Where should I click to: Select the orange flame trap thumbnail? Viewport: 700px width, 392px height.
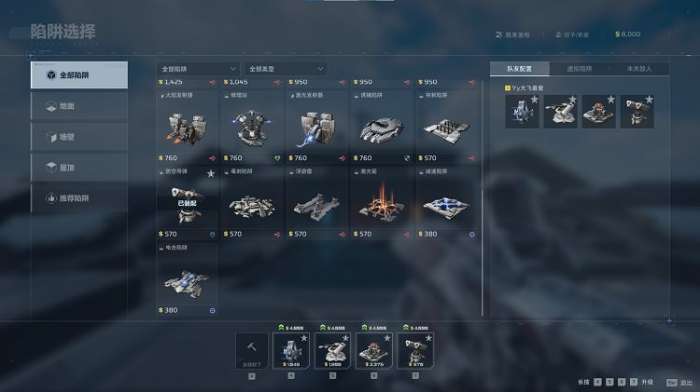[x=382, y=203]
